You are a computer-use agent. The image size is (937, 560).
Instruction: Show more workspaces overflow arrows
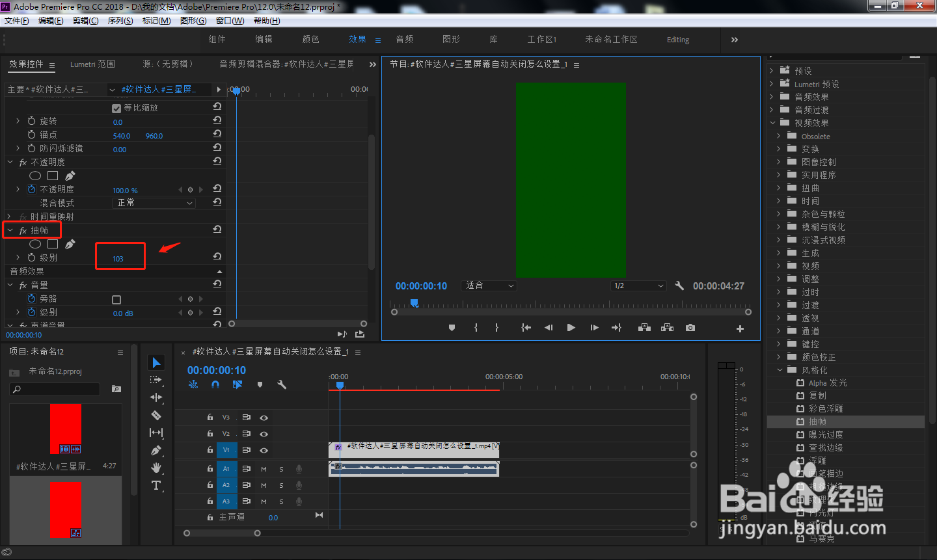(x=735, y=40)
